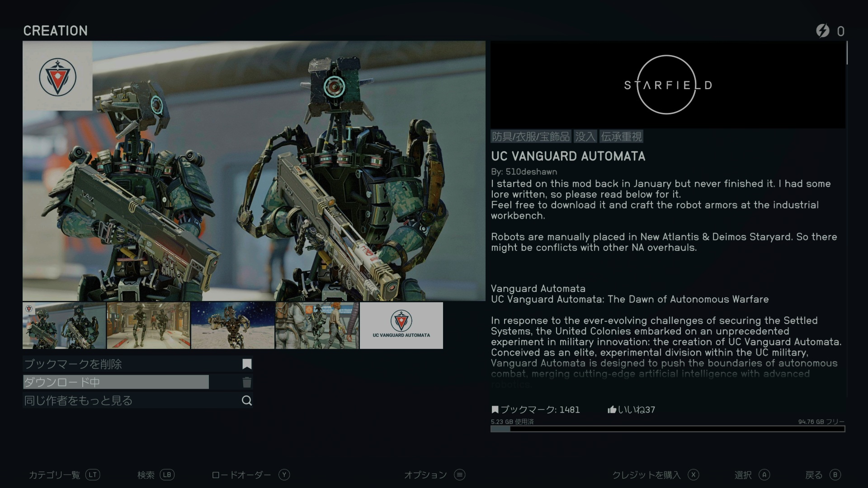This screenshot has width=868, height=488.
Task: Select second thumbnail showing robots indoors
Action: coord(148,325)
